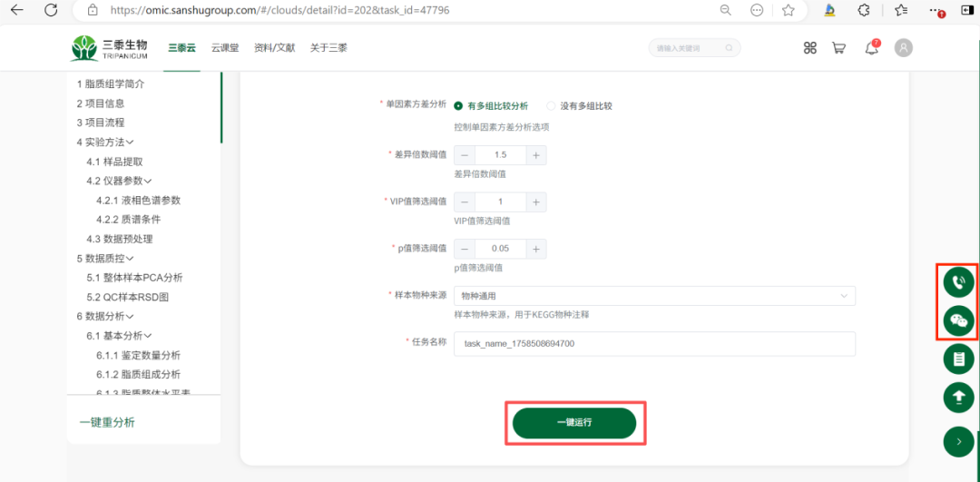Click the phone contact floating icon
The width and height of the screenshot is (980, 482).
tap(958, 282)
